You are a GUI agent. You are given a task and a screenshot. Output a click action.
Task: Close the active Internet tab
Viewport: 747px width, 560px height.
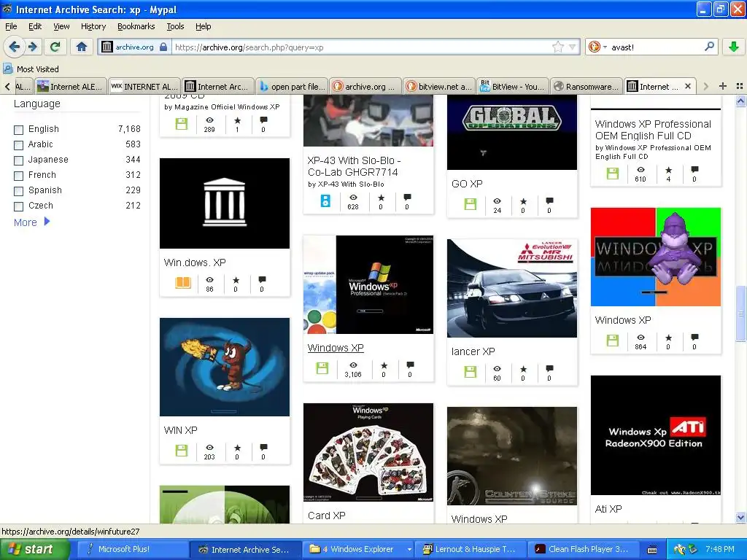click(688, 86)
